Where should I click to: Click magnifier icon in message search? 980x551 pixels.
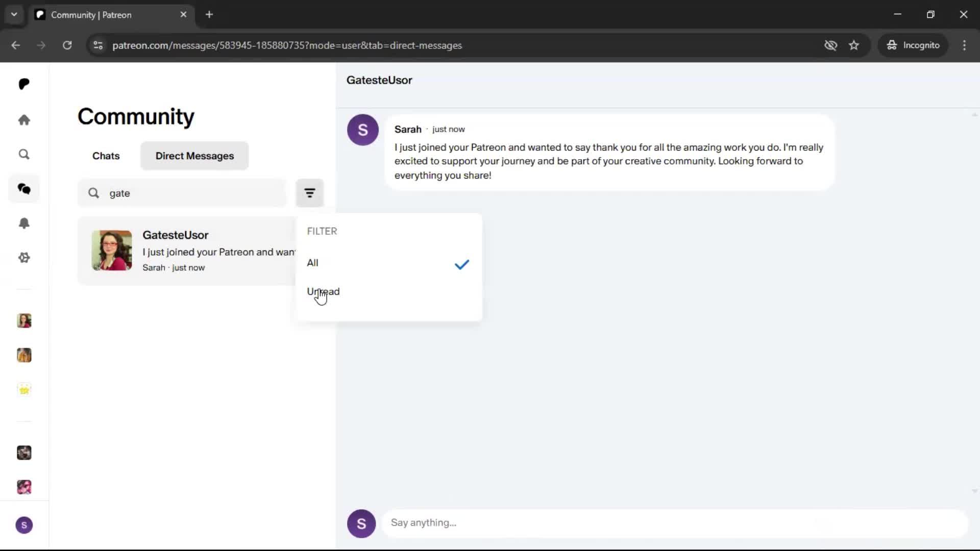[93, 193]
